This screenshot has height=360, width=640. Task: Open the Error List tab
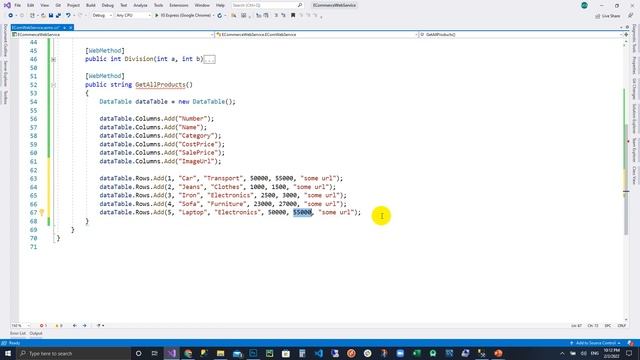coord(18,333)
